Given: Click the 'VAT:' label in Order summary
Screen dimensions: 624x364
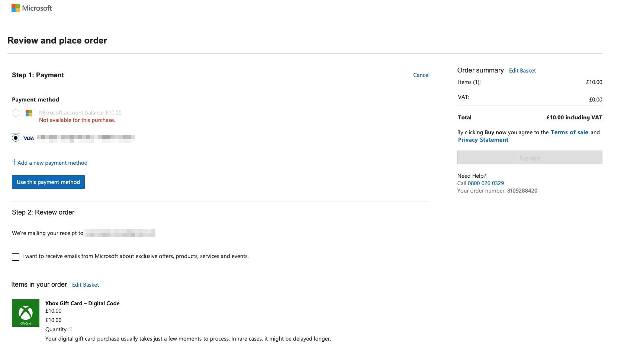Looking at the screenshot, I should click(x=463, y=97).
